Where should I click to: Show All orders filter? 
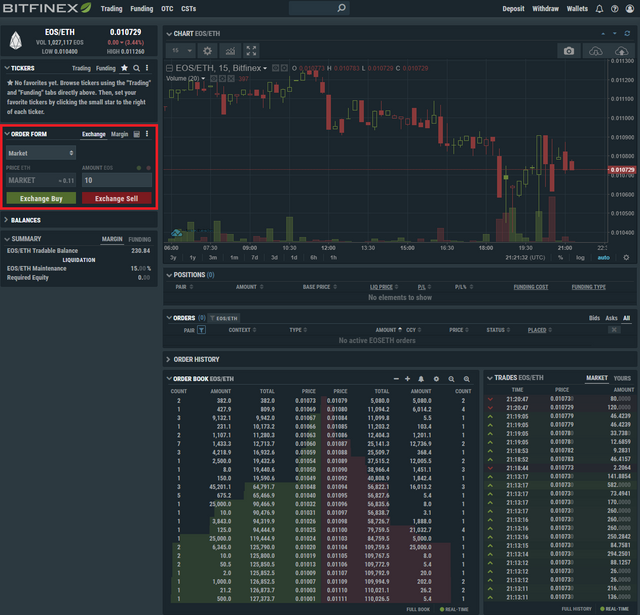[x=627, y=318]
